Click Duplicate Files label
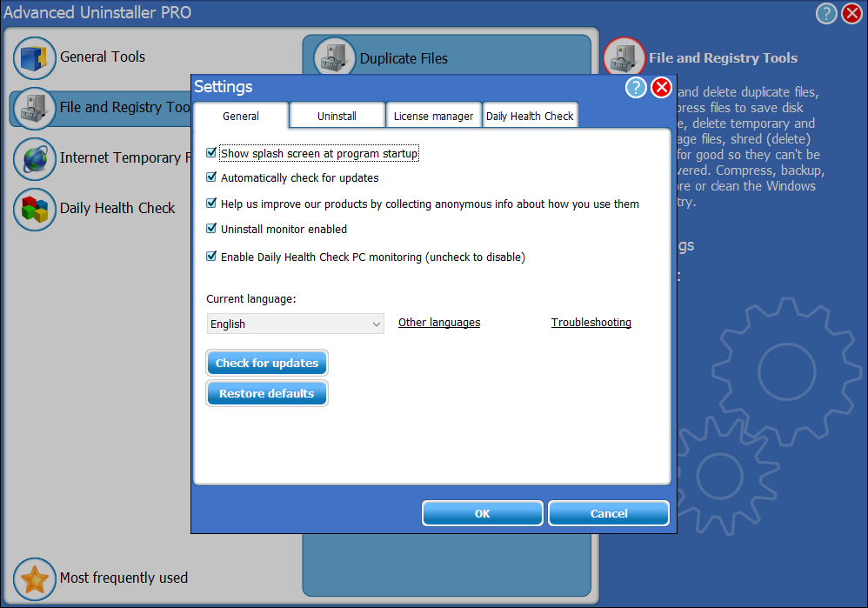Screen dimensions: 868x608 404,58
